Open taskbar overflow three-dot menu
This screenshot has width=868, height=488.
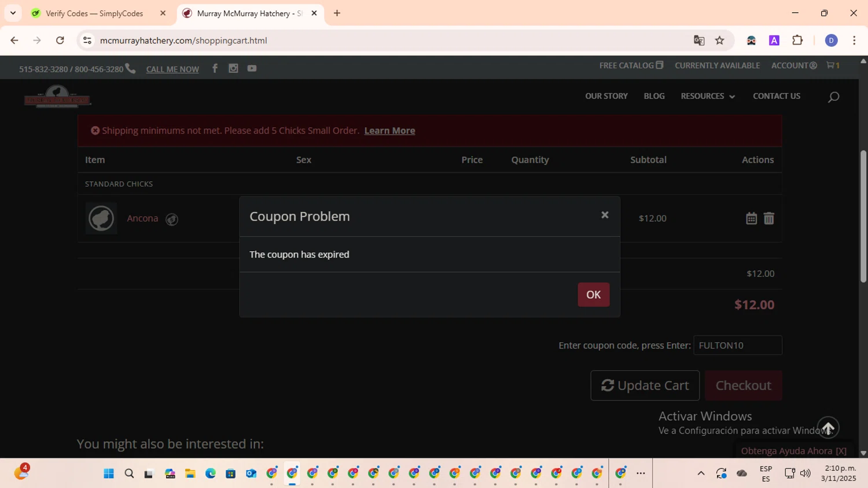click(641, 474)
